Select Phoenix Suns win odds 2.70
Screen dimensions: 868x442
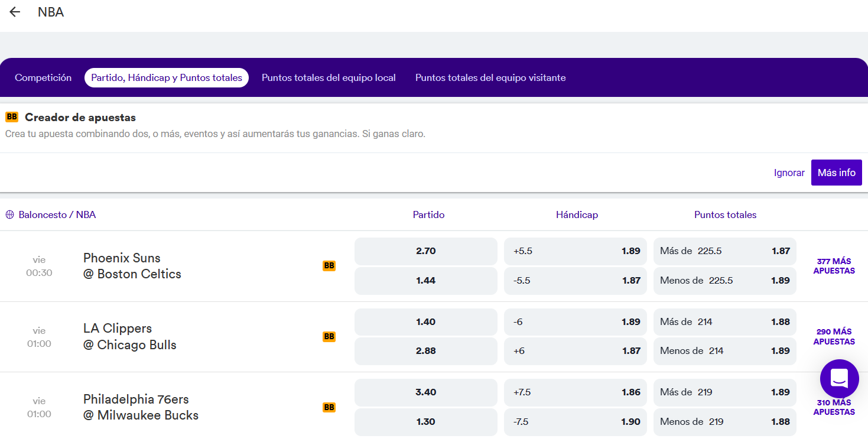(425, 251)
